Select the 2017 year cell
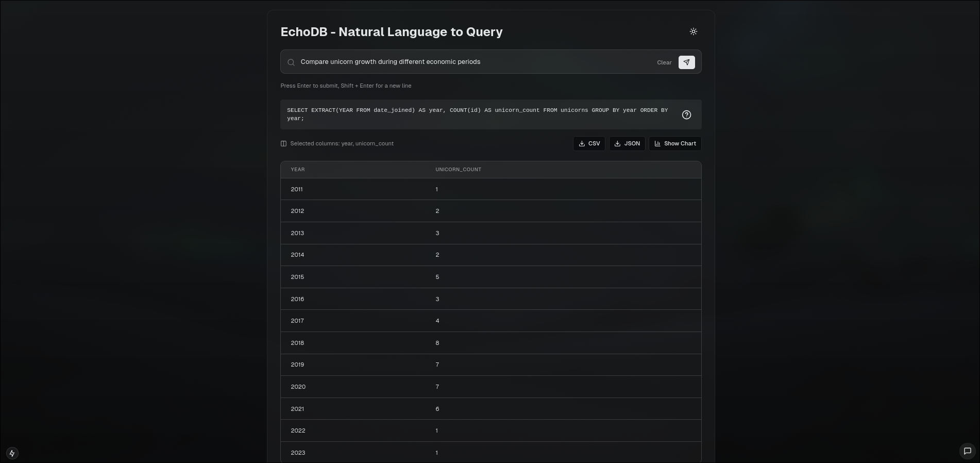This screenshot has width=980, height=463. pos(297,321)
